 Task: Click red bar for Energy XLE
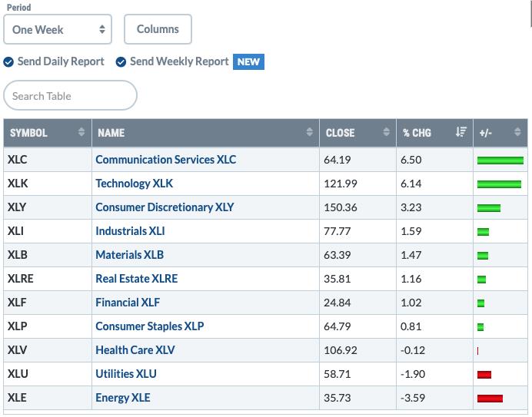click(490, 399)
